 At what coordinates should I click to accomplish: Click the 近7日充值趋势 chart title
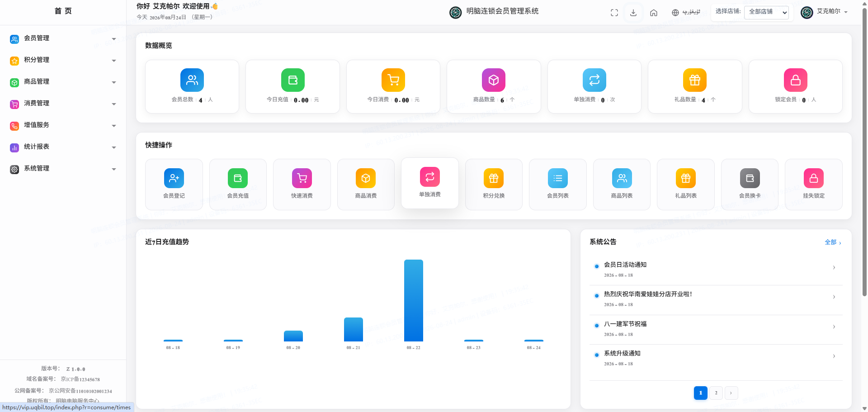tap(167, 242)
